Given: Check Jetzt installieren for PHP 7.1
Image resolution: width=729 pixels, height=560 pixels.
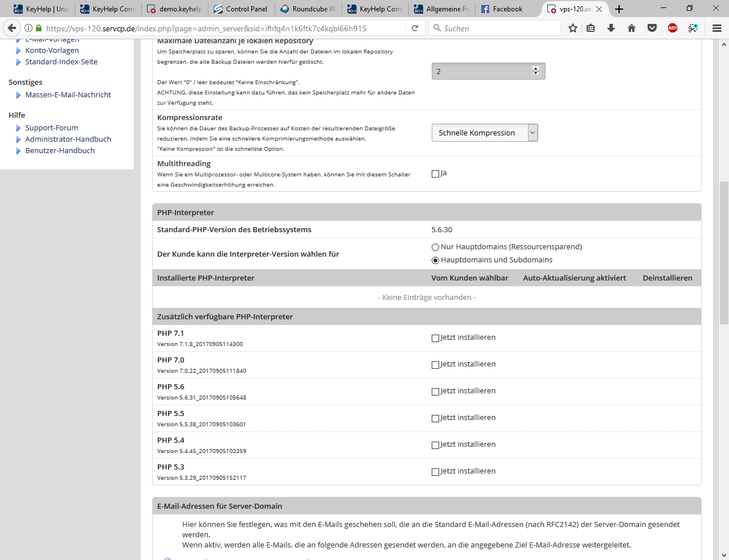Looking at the screenshot, I should pyautogui.click(x=436, y=338).
